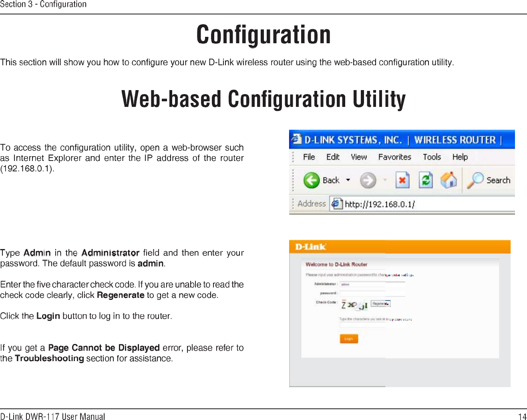The image size is (527, 420).
Task: Click the bold text "Page Cannot be Displayed"
Action: click(104, 348)
